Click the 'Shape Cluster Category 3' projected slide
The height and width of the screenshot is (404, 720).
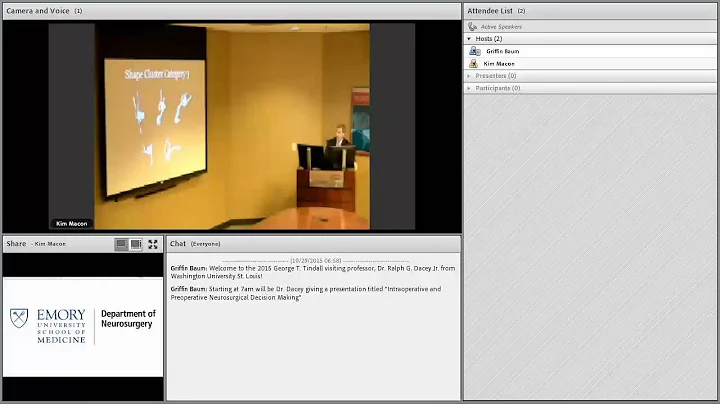pyautogui.click(x=155, y=126)
